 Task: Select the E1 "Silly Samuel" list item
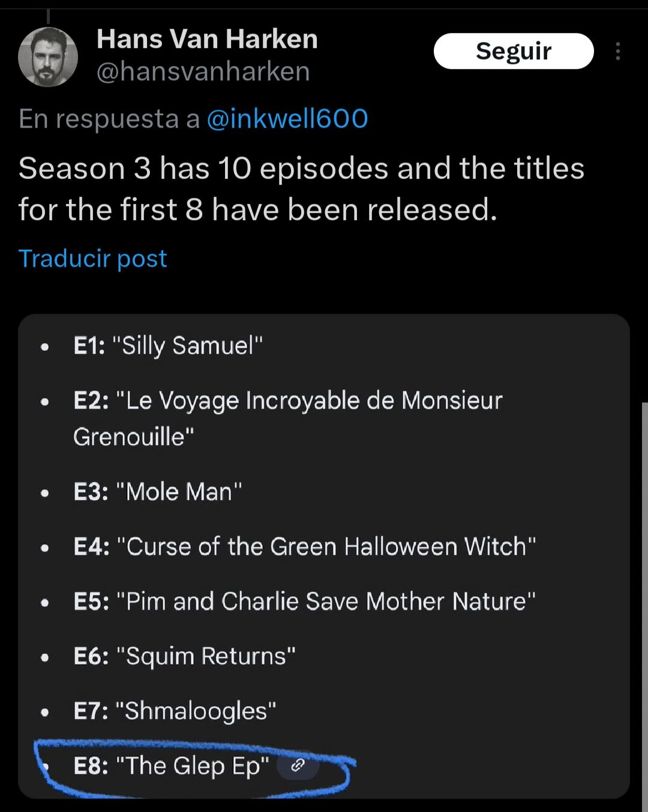click(x=168, y=346)
